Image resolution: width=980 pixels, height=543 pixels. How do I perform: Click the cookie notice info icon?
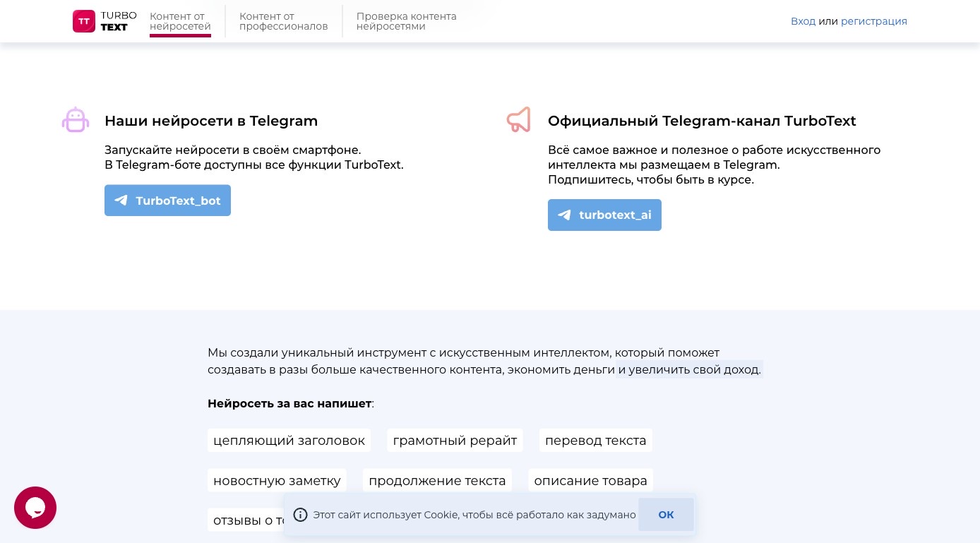[x=301, y=515]
